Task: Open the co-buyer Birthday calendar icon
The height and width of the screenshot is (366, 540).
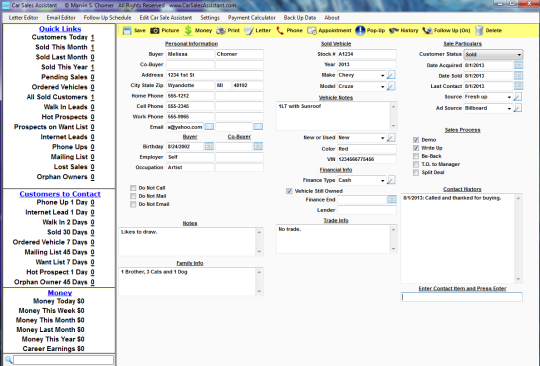Action: pos(258,146)
